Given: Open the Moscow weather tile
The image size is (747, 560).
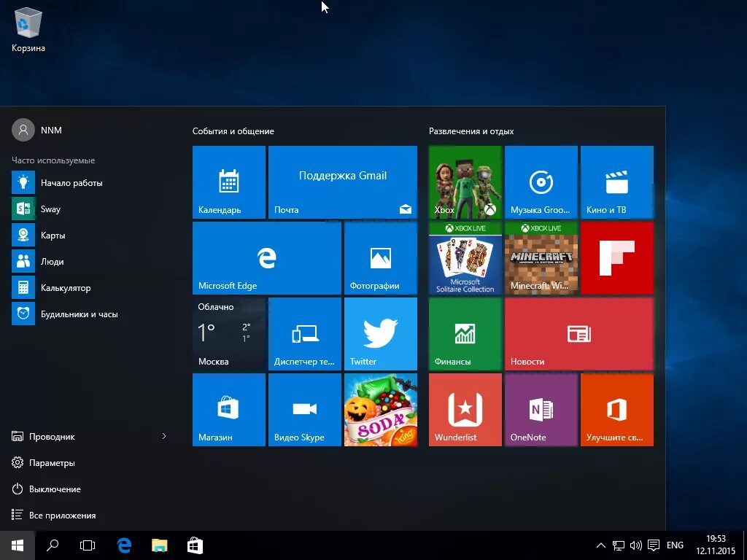Looking at the screenshot, I should tap(228, 334).
